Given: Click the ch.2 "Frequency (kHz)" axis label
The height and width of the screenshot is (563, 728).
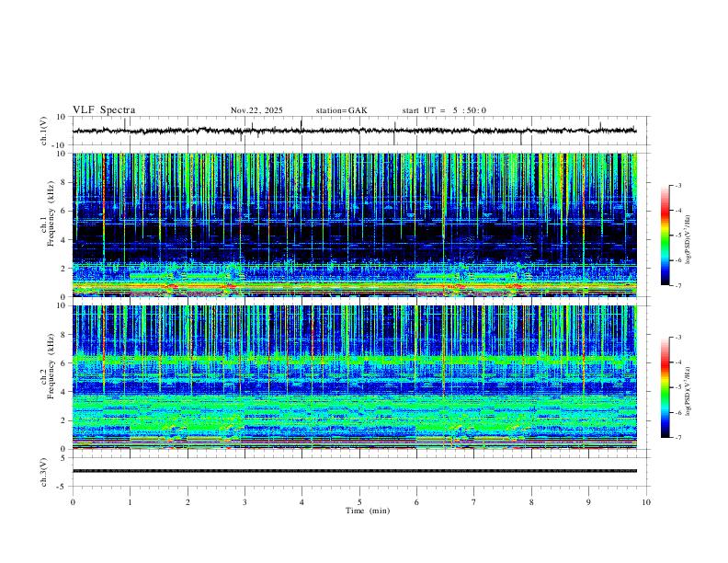Looking at the screenshot, I should pyautogui.click(x=51, y=365).
